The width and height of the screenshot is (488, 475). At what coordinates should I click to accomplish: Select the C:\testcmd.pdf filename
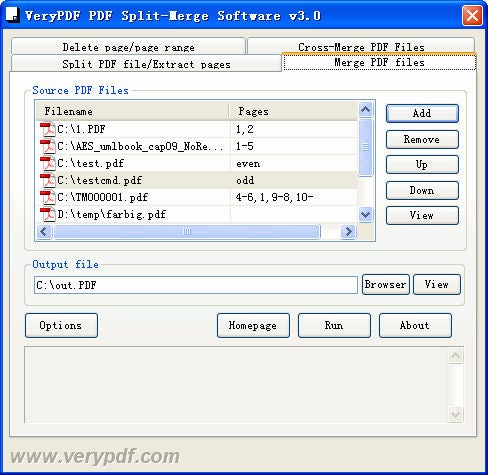(x=99, y=180)
